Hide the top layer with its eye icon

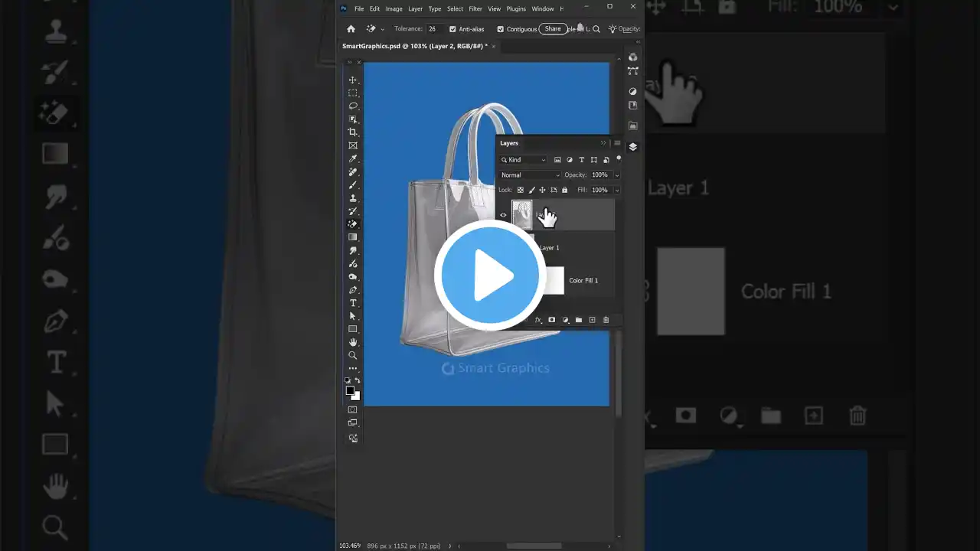(x=503, y=215)
